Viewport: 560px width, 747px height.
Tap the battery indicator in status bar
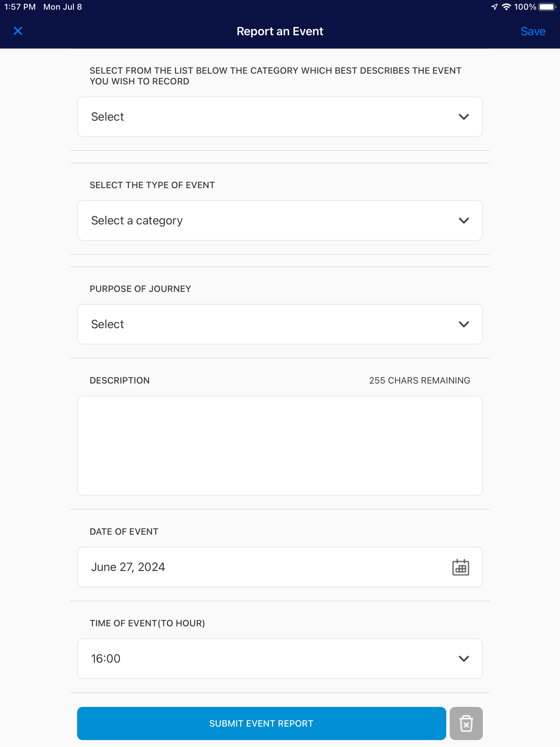(x=547, y=7)
